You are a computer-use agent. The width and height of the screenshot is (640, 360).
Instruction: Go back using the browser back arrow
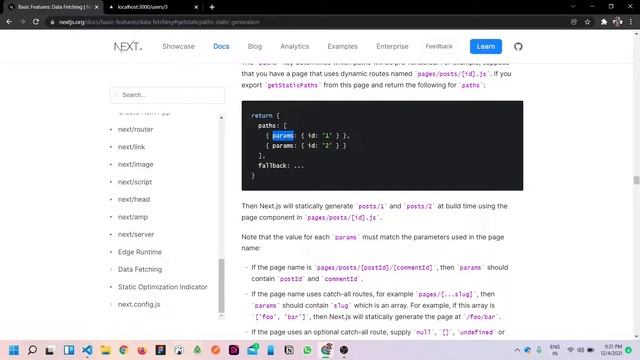coord(9,22)
